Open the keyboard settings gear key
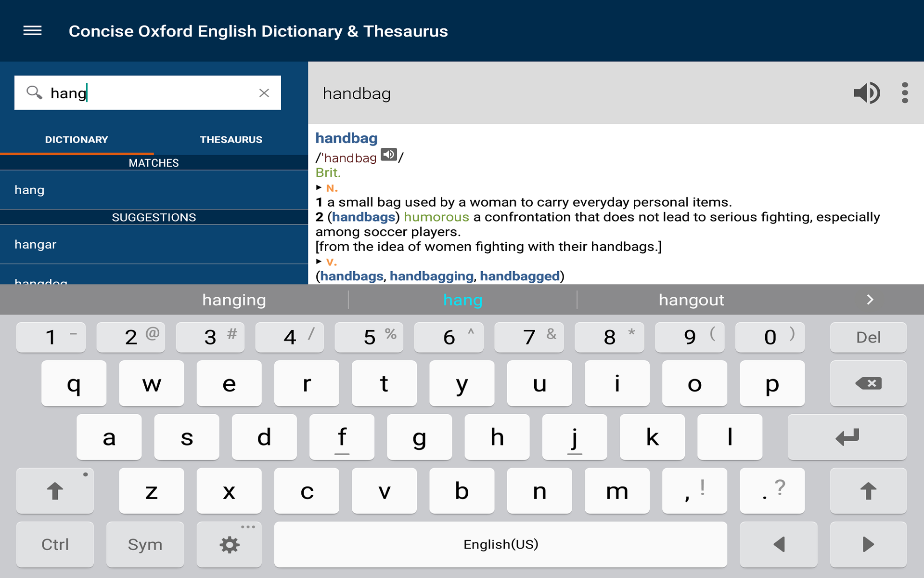Image resolution: width=924 pixels, height=578 pixels. point(229,544)
